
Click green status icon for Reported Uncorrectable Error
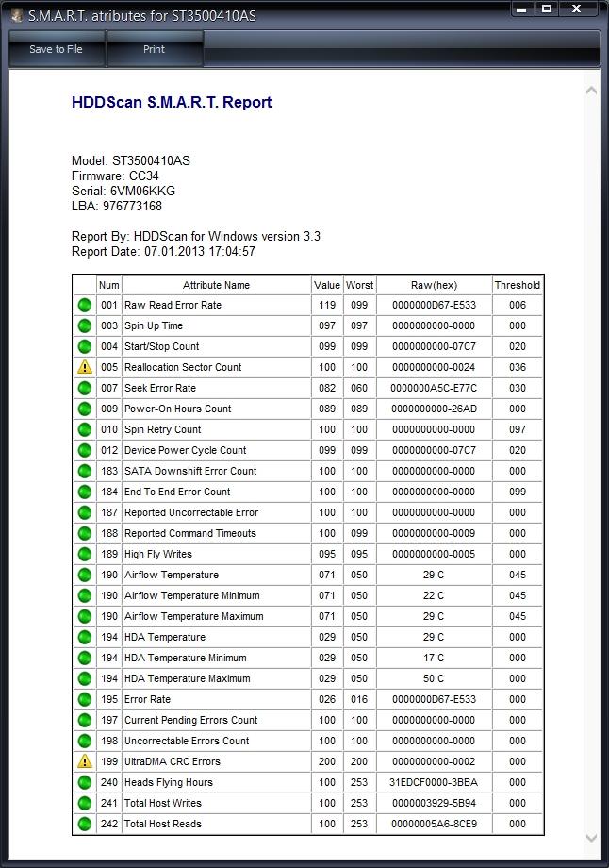[x=85, y=512]
